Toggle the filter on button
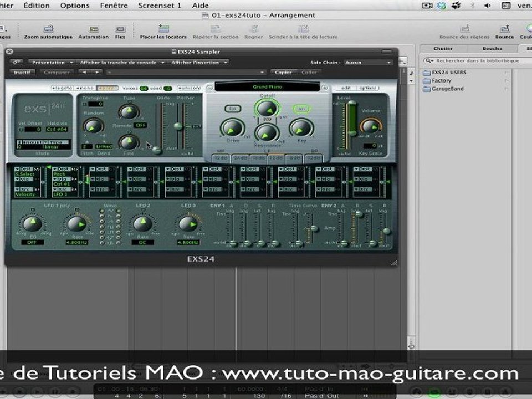Image resolution: width=532 pixels, height=399 pixels. tap(301, 109)
